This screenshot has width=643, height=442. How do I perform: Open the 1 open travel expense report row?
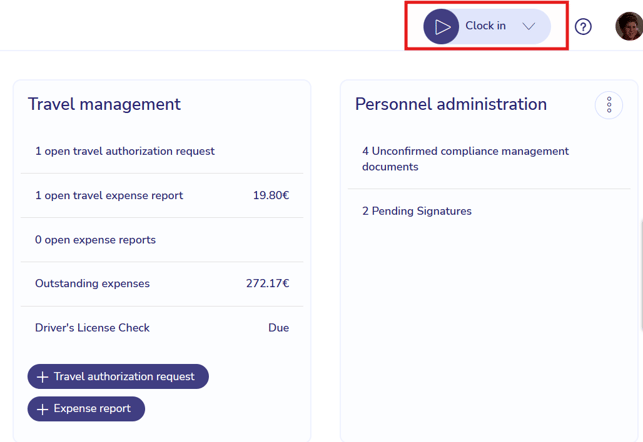162,196
